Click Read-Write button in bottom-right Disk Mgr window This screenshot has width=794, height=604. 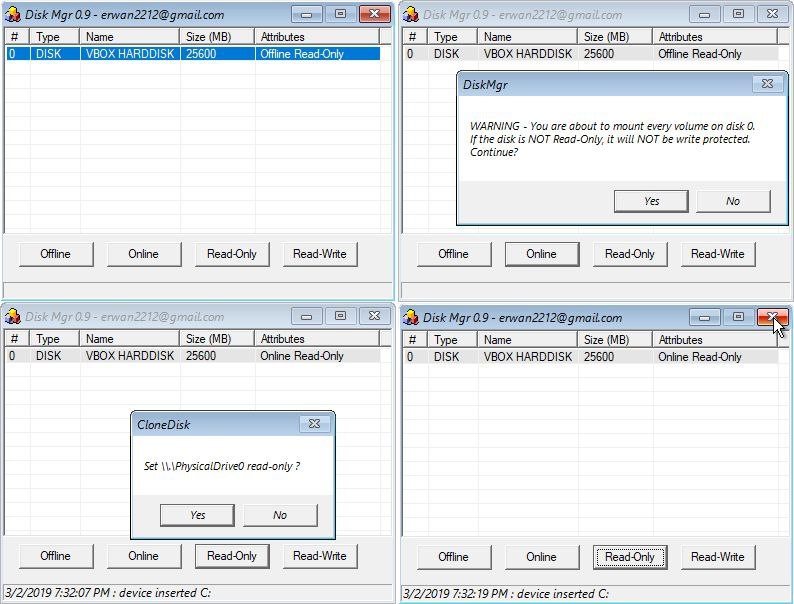coord(718,557)
